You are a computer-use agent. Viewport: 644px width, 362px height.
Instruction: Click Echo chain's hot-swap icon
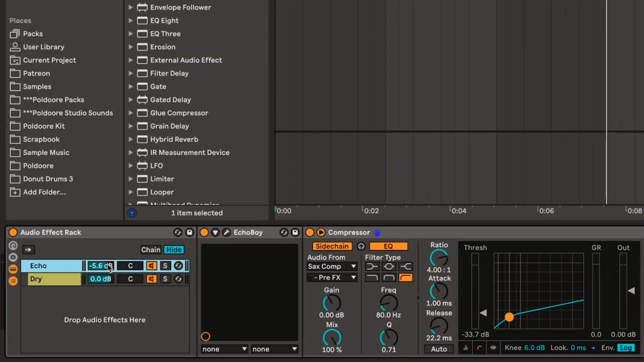(x=178, y=266)
